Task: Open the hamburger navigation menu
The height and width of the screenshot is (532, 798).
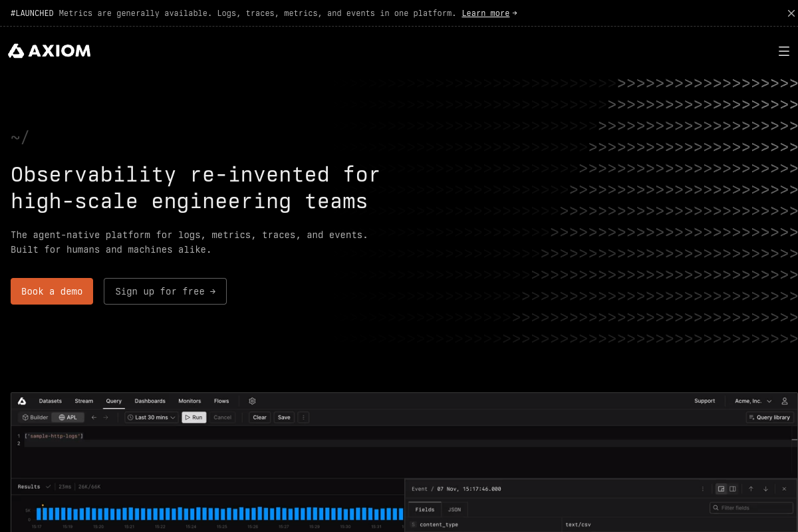Action: [784, 51]
